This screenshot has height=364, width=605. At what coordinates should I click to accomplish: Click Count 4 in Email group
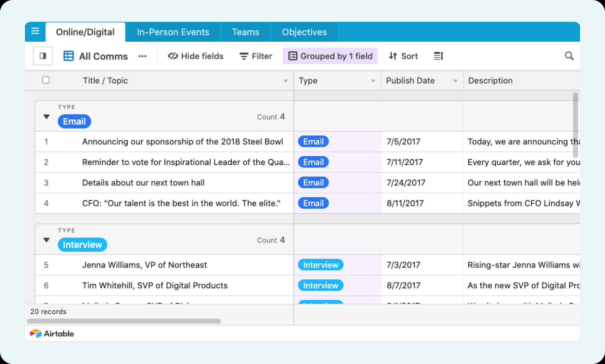click(x=271, y=117)
